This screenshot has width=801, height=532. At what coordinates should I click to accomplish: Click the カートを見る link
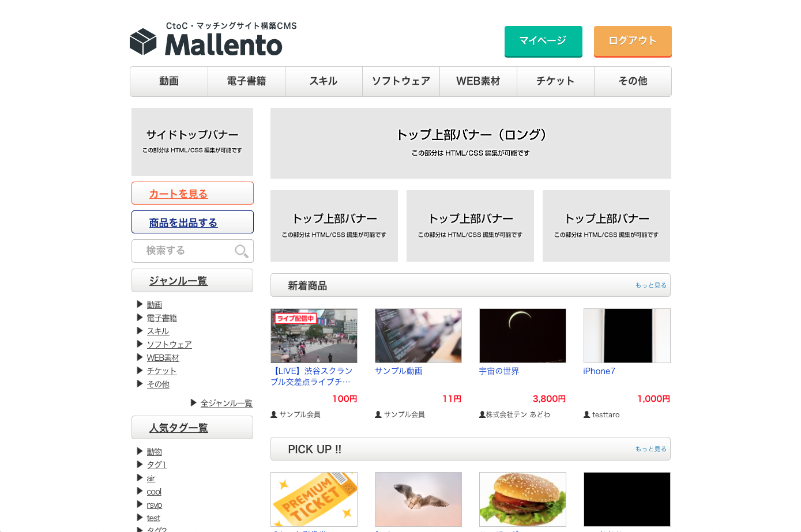click(x=178, y=194)
